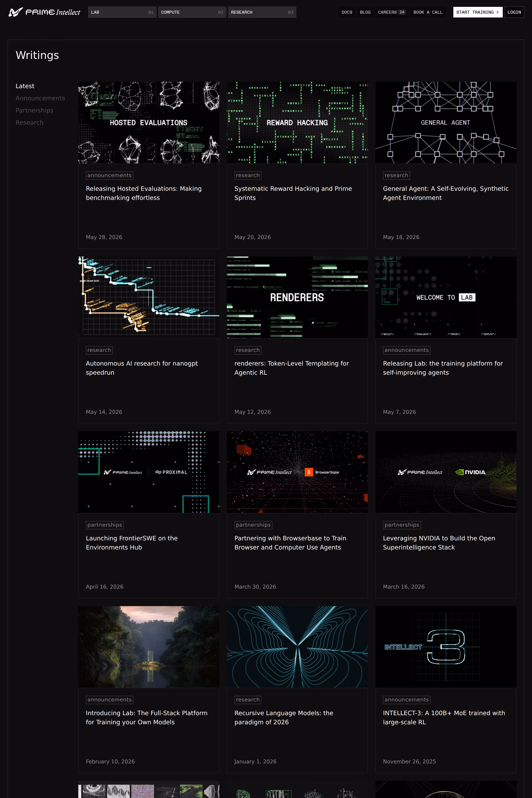Image resolution: width=532 pixels, height=798 pixels.
Task: Open 'Launching FrontierSWE on the Environments Hub'
Action: [x=131, y=543]
